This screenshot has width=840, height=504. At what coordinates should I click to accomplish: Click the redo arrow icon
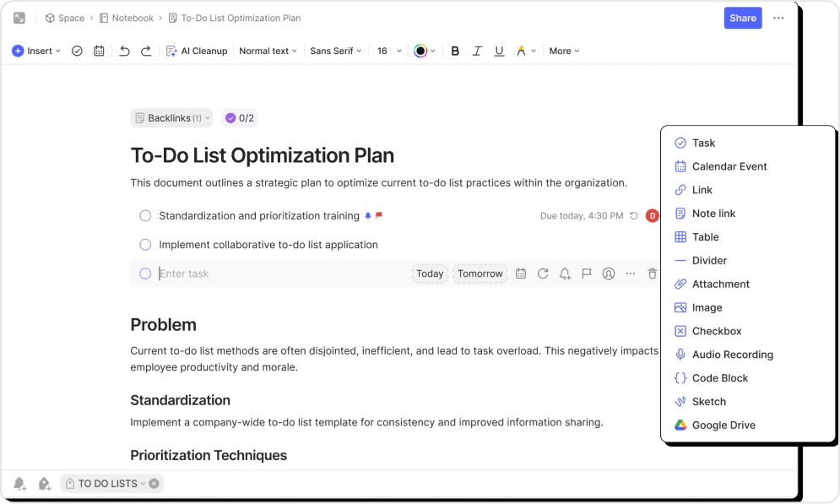(146, 51)
